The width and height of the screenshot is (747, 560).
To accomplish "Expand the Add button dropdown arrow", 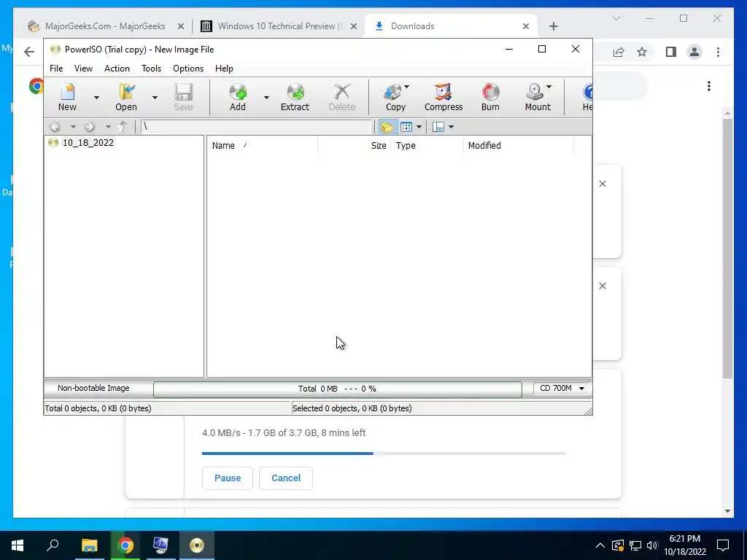I will tap(266, 97).
